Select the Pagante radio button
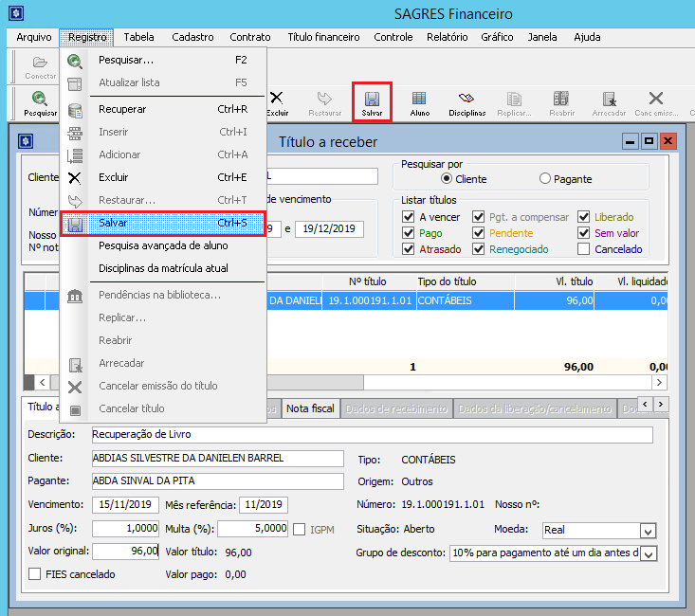695x616 pixels. click(x=545, y=179)
